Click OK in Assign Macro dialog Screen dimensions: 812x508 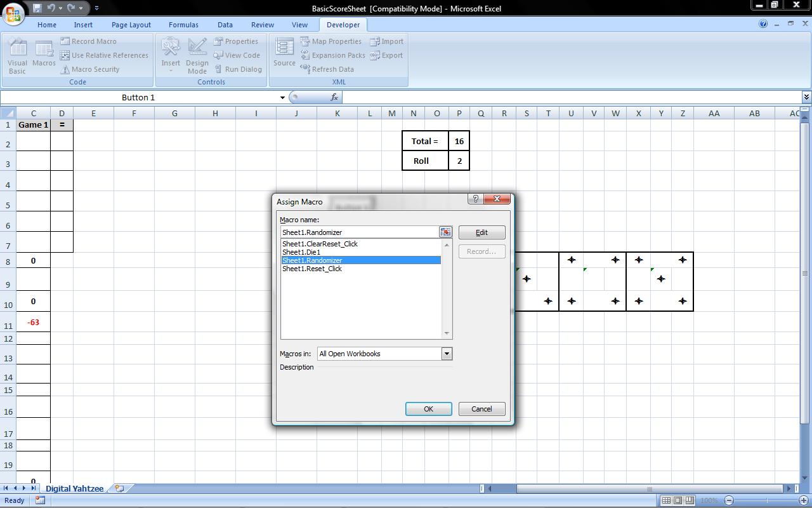(429, 409)
